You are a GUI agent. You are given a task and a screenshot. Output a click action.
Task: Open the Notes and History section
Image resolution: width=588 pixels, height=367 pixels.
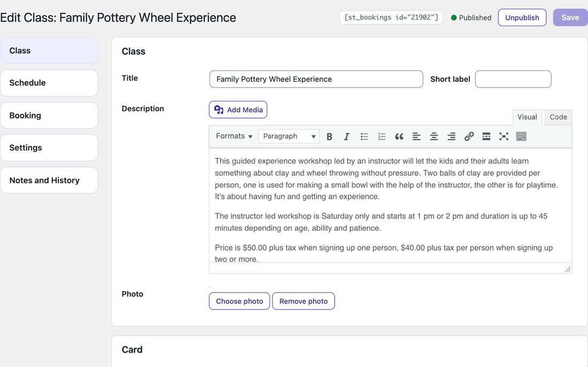(x=49, y=181)
